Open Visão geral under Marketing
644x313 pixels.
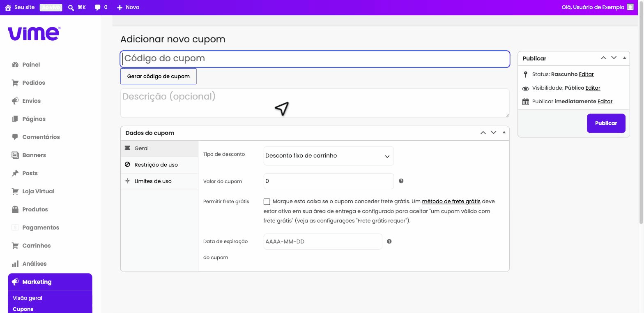28,298
